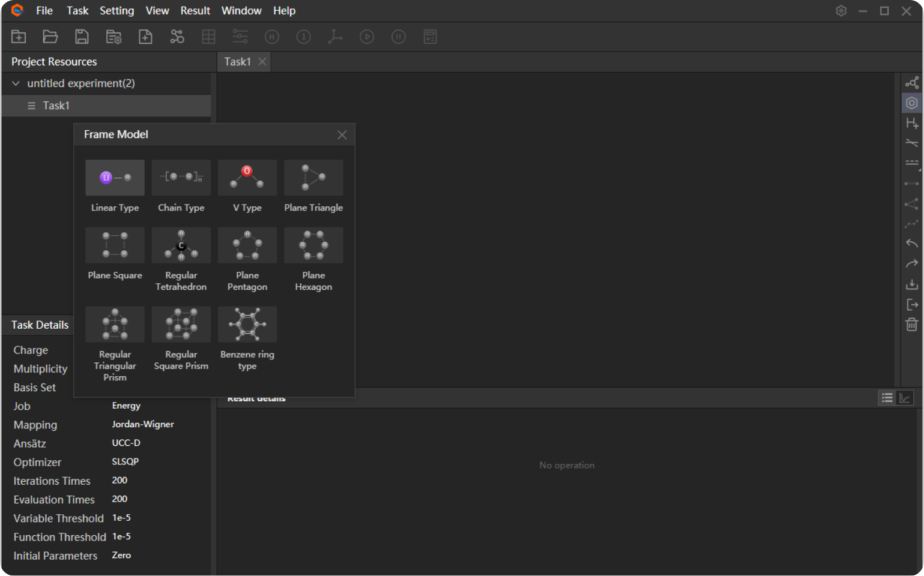The image size is (924, 576).
Task: Click the molecule structure icon in toolbar
Action: (x=177, y=37)
